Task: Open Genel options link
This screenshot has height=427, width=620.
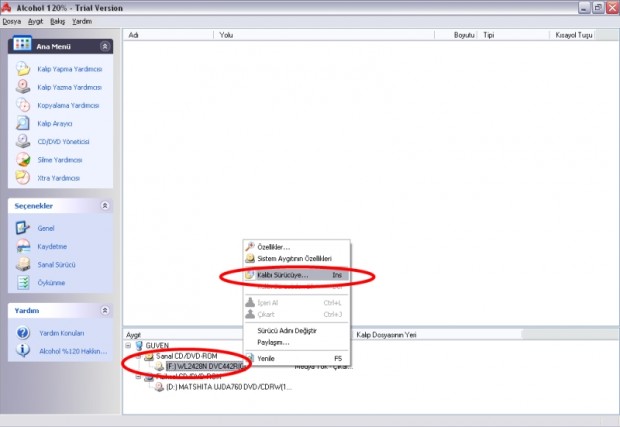Action: point(46,229)
